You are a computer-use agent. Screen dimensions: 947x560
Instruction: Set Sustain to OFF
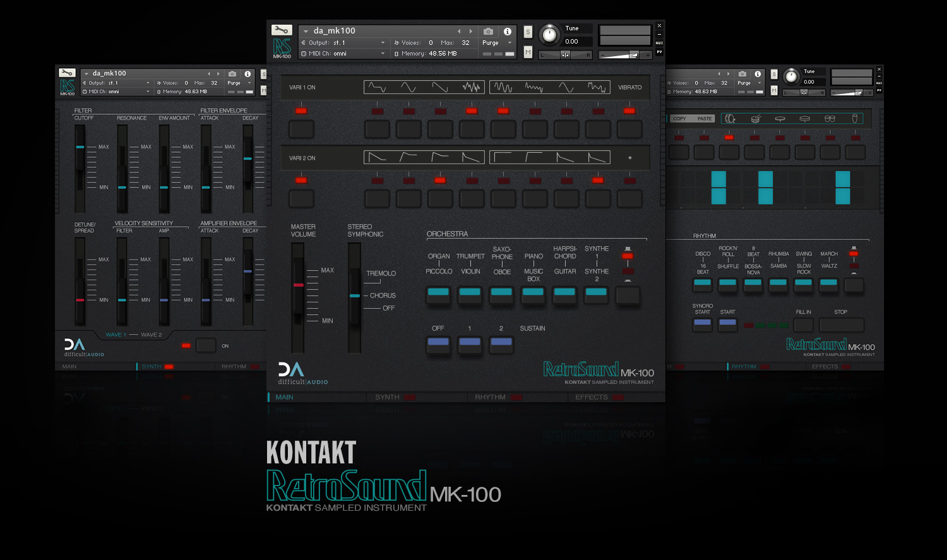(438, 345)
